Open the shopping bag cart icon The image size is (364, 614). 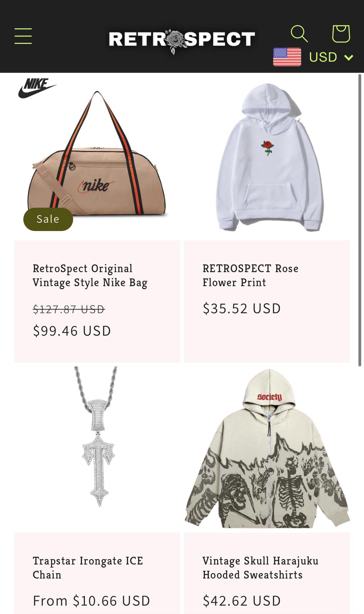pyautogui.click(x=341, y=34)
